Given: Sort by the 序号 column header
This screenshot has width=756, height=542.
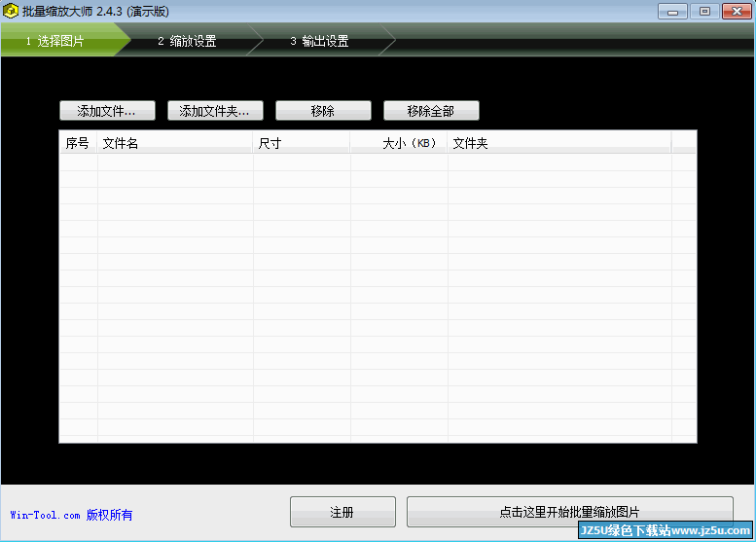Looking at the screenshot, I should point(78,143).
